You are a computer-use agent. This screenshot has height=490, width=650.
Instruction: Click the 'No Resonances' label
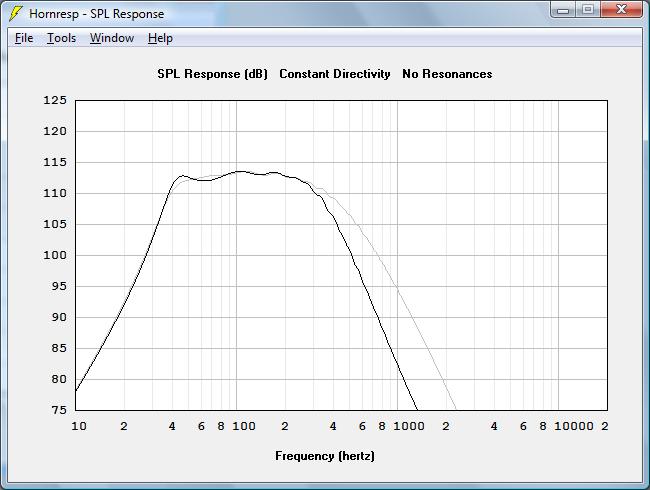(x=447, y=74)
